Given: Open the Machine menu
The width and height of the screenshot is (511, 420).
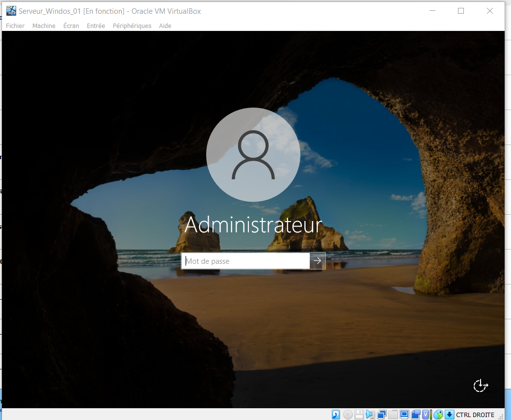Looking at the screenshot, I should 44,26.
